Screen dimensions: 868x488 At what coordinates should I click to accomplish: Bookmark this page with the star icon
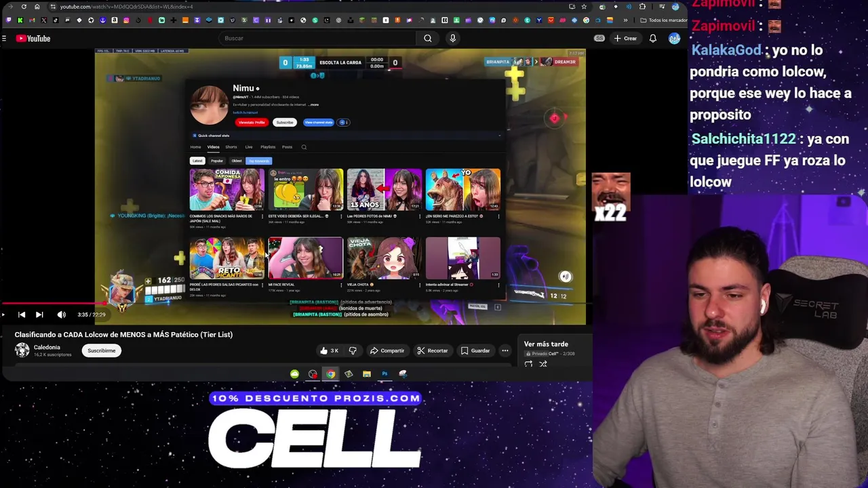(584, 7)
